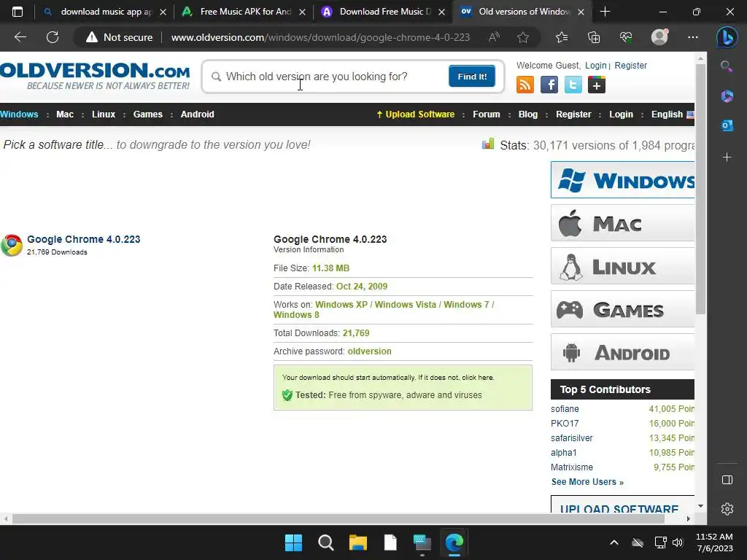Open the Facebook icon in the header
747x560 pixels.
549,85
